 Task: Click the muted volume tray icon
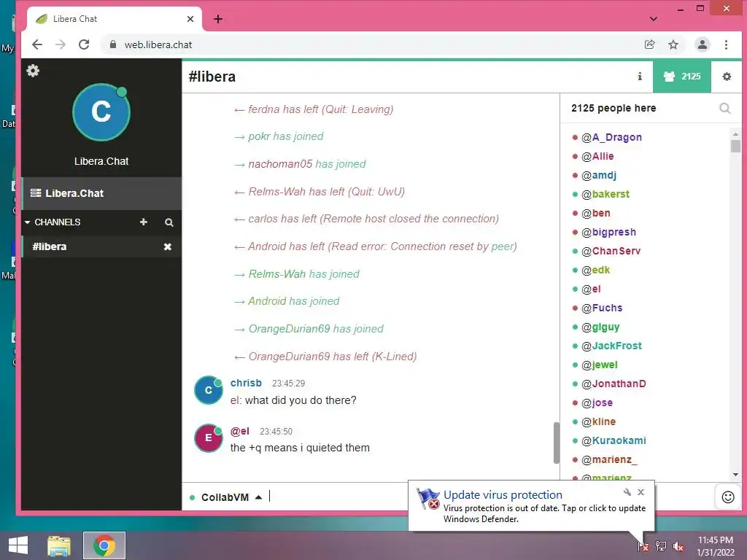tap(678, 546)
